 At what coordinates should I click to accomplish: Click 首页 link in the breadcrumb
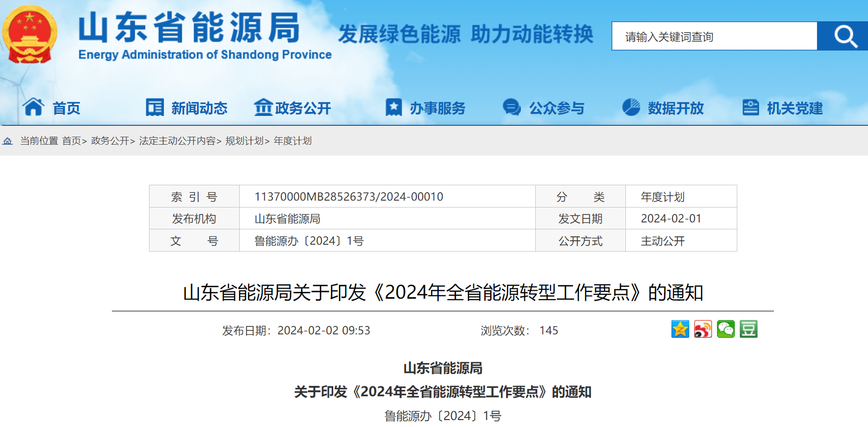click(71, 141)
